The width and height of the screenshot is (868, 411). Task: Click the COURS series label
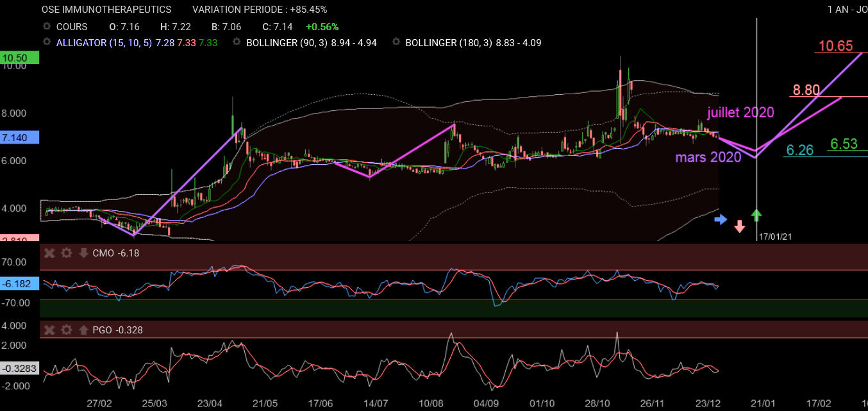pos(72,27)
